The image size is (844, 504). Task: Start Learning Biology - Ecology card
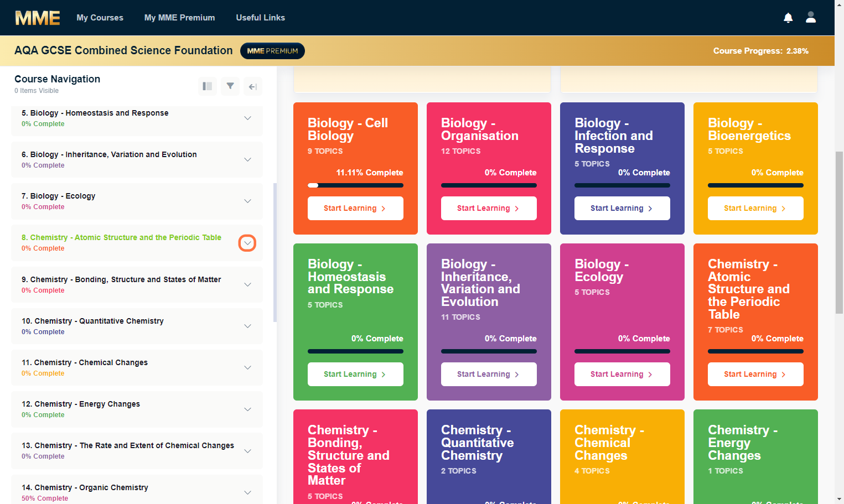click(622, 375)
